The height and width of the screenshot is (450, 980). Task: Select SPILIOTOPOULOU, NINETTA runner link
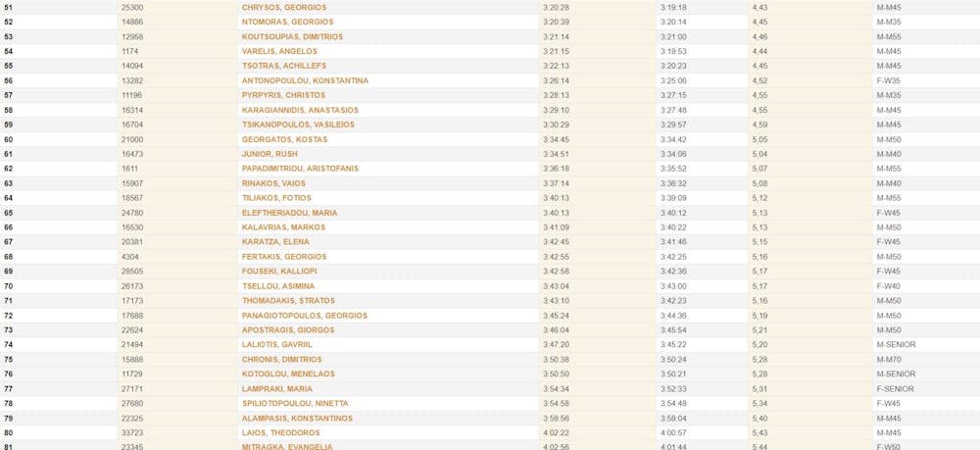click(296, 404)
